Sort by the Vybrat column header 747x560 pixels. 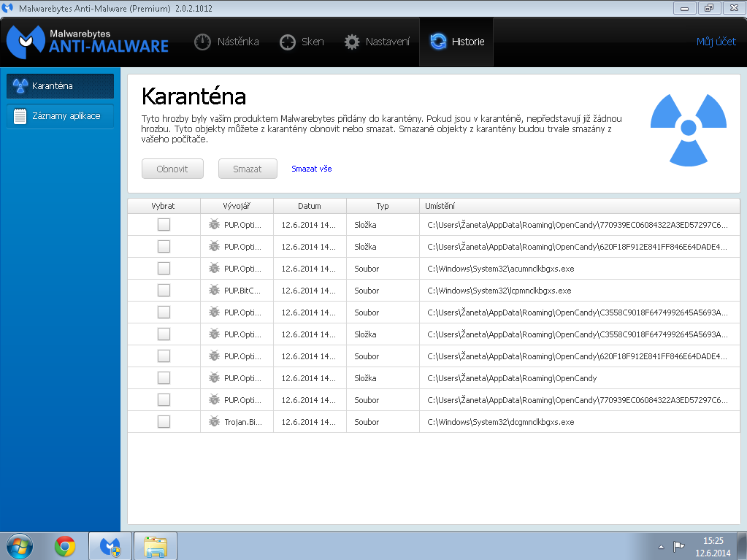pos(164,206)
